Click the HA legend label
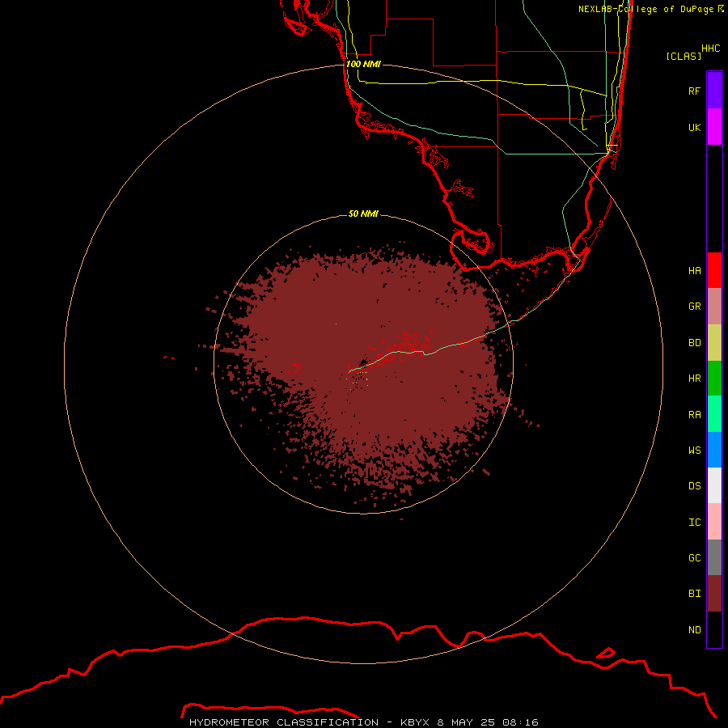 point(694,270)
